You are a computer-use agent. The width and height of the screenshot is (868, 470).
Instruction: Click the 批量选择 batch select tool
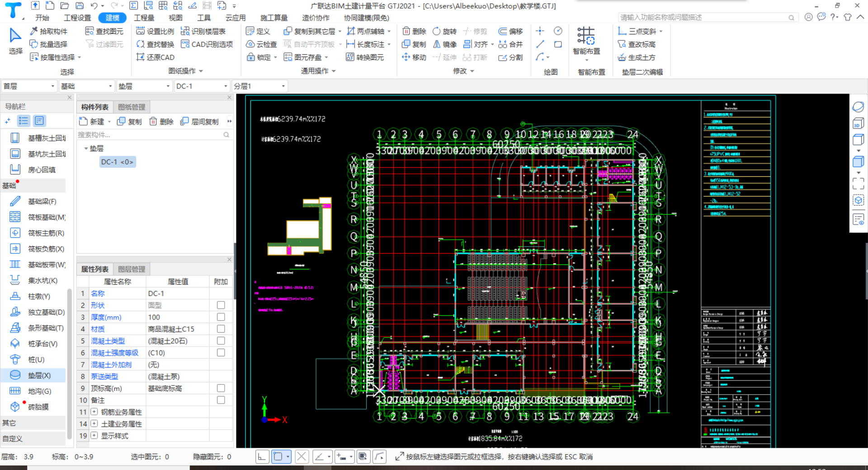pos(48,44)
